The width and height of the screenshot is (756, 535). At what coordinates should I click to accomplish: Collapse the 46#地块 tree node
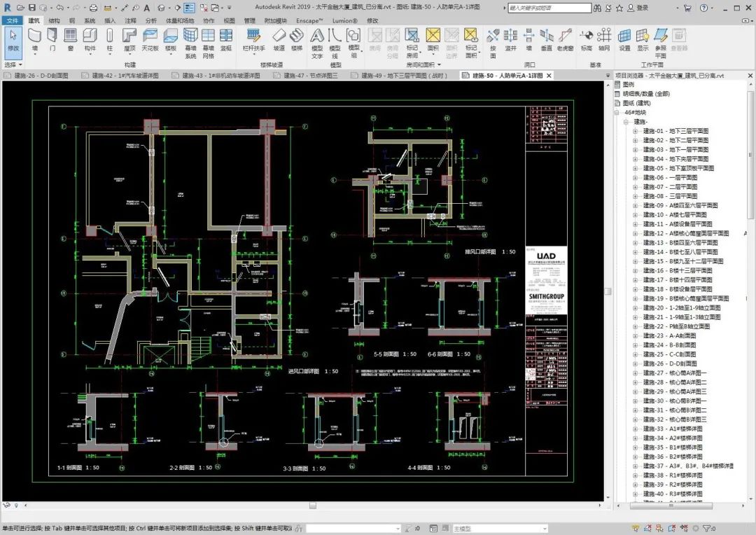(618, 112)
